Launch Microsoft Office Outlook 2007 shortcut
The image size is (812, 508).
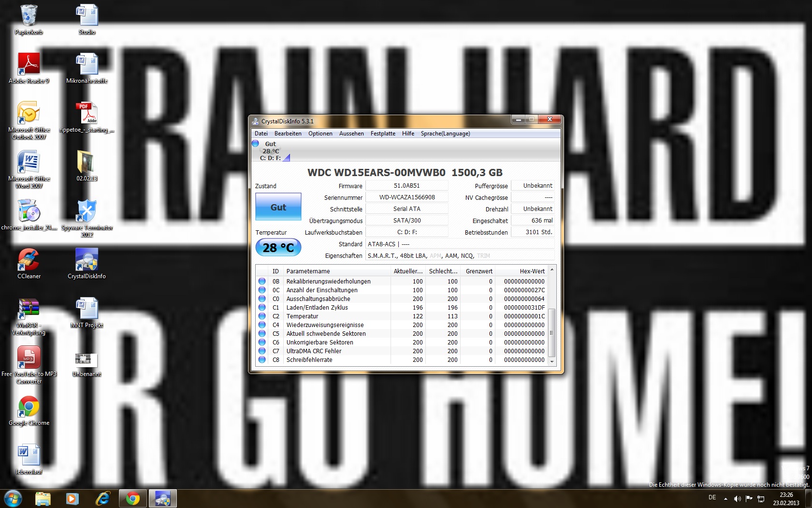click(29, 120)
